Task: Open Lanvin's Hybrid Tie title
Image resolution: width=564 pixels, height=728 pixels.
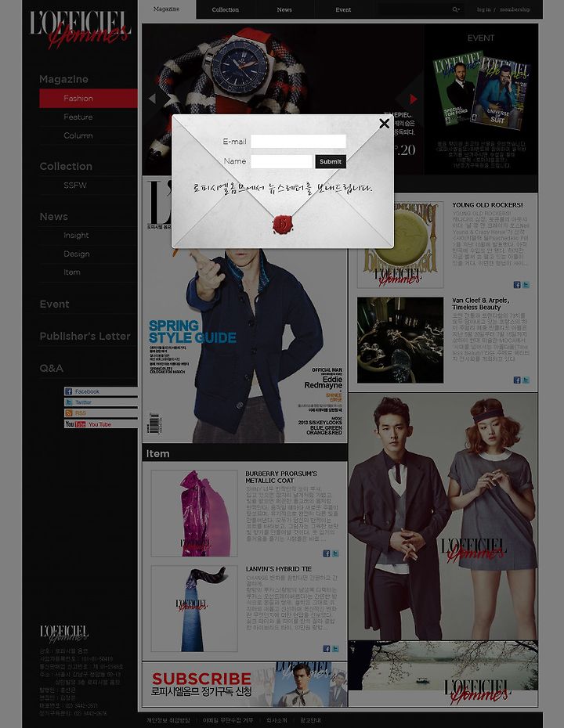Action: pyautogui.click(x=278, y=569)
